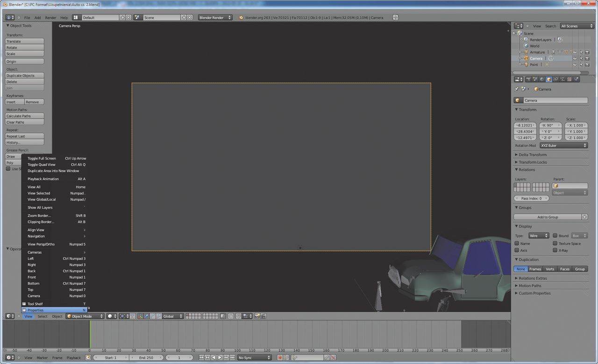Toggle Camera visibility eye in outliner

[575, 58]
